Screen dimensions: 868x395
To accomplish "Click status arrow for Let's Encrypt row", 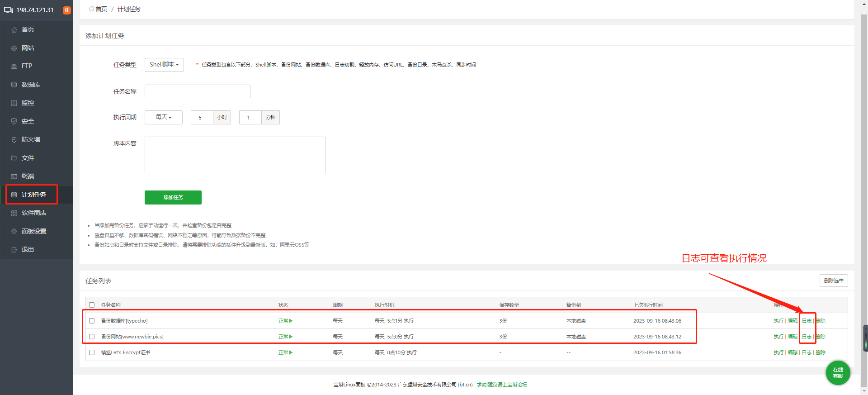I will (291, 352).
